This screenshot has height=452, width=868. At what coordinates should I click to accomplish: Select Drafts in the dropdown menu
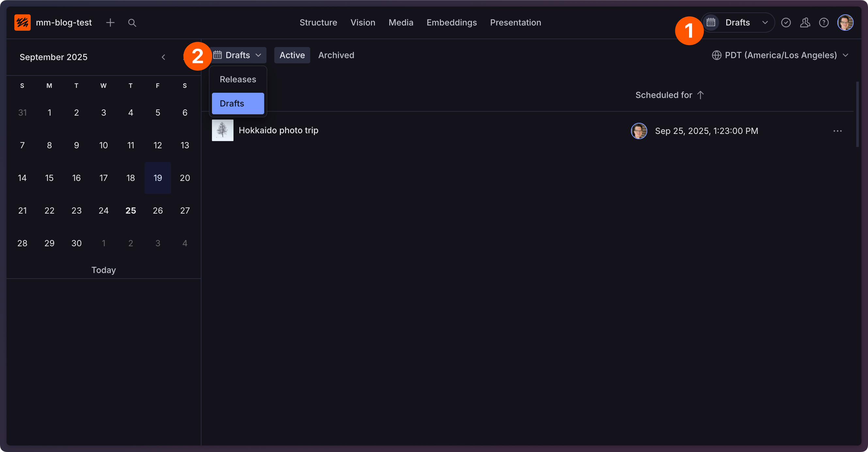click(x=238, y=104)
